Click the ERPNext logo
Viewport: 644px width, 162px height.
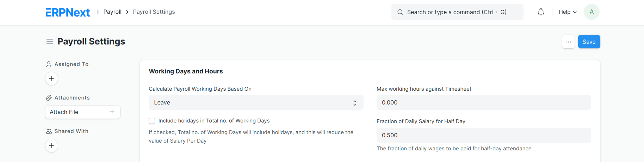pos(68,12)
